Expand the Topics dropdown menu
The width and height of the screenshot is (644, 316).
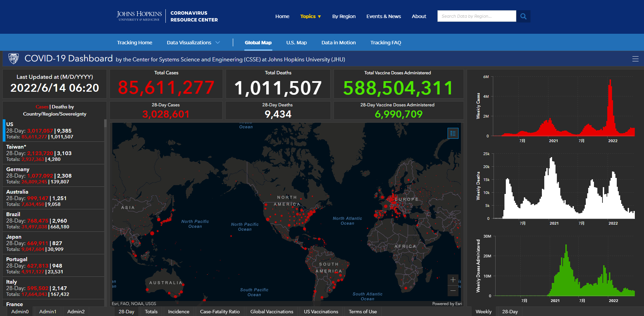point(310,16)
